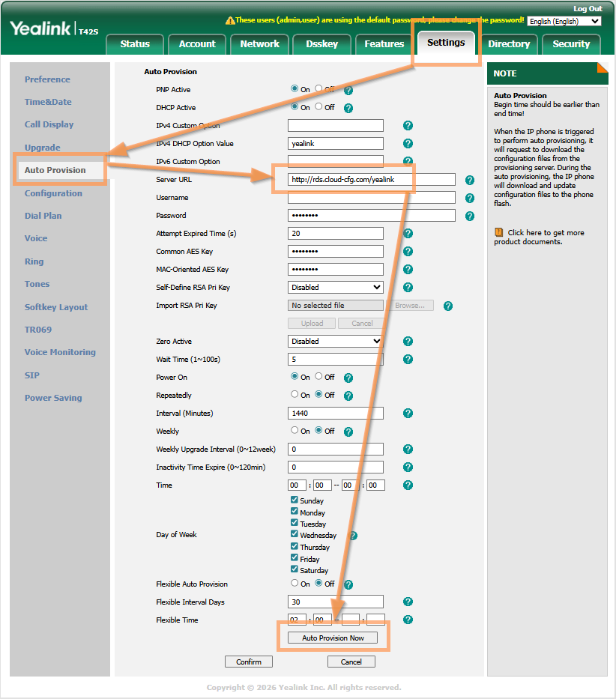Click help icon next to Server URL
Viewport: 616px width, 699px height.
(470, 180)
